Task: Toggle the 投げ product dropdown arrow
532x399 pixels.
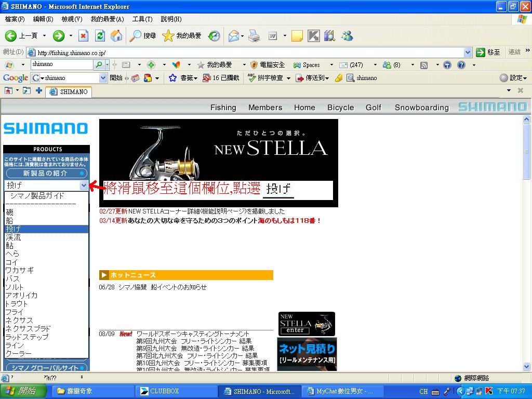Action: [x=84, y=185]
